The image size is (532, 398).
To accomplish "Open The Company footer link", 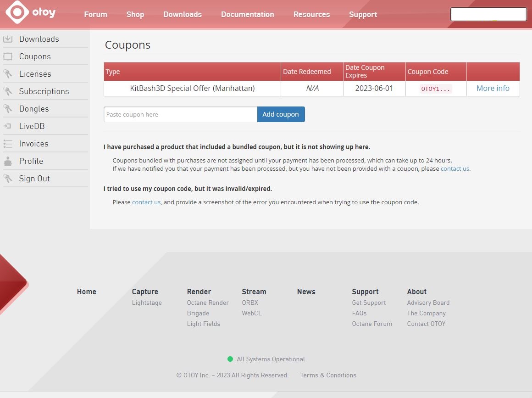I will click(426, 313).
